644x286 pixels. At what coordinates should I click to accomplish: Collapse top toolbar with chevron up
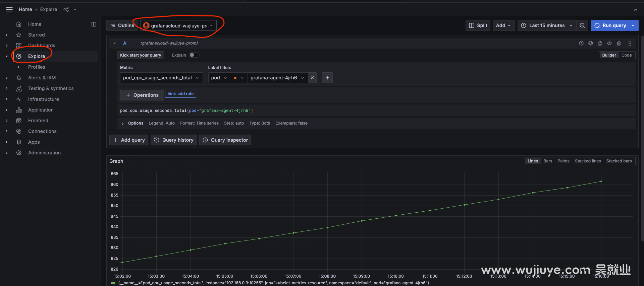635,10
